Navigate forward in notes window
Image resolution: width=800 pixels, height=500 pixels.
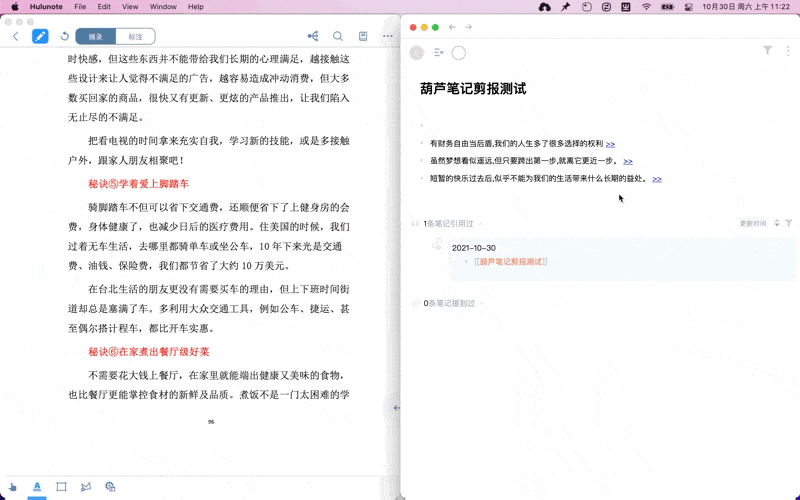(x=468, y=27)
